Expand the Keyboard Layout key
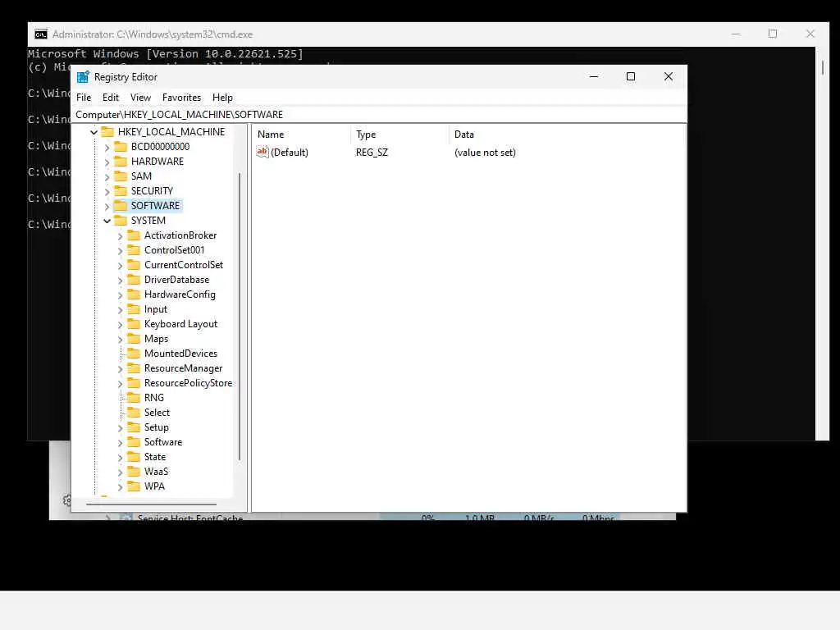This screenshot has width=840, height=630. pos(120,324)
